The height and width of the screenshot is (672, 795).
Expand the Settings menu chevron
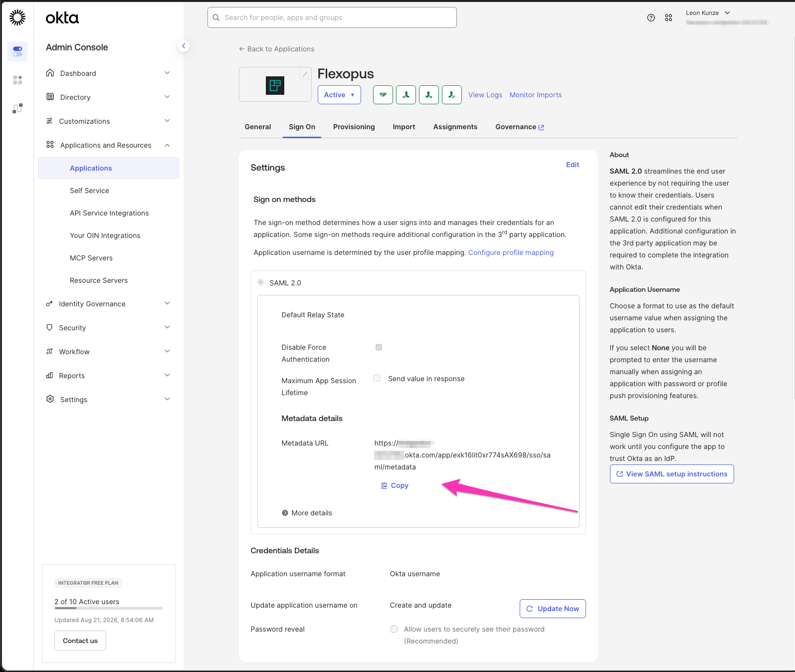click(167, 399)
